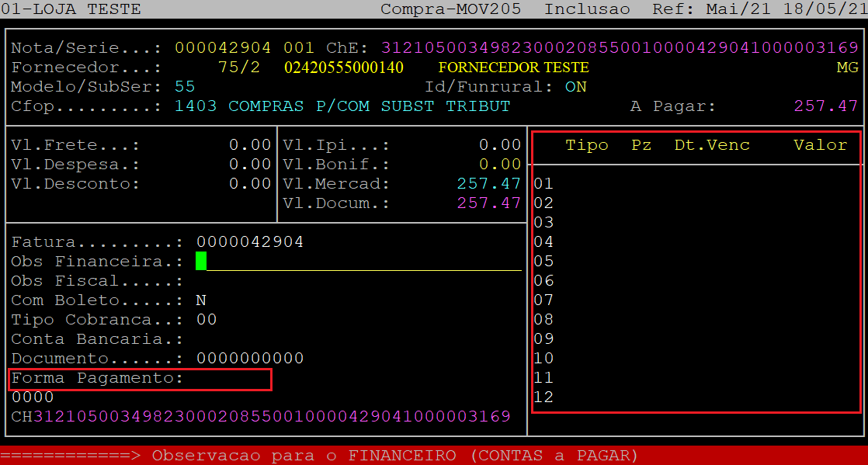The width and height of the screenshot is (868, 465).
Task: Click the A Pagar amount 257.47
Action: [x=825, y=106]
